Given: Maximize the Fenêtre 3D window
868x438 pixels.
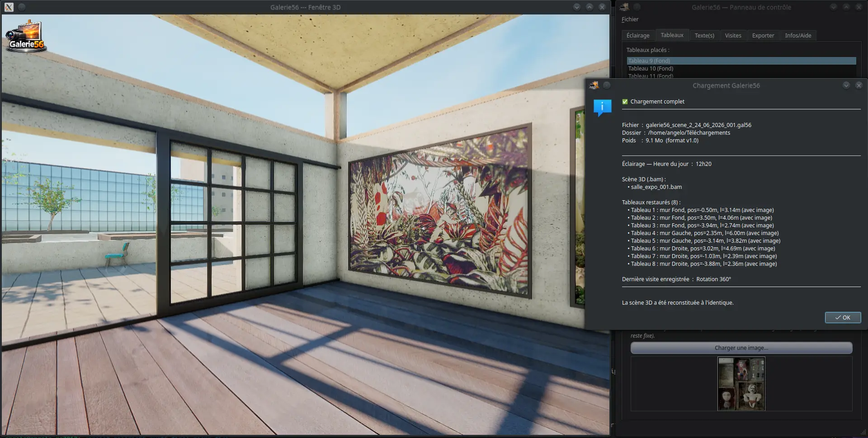Looking at the screenshot, I should coord(590,7).
